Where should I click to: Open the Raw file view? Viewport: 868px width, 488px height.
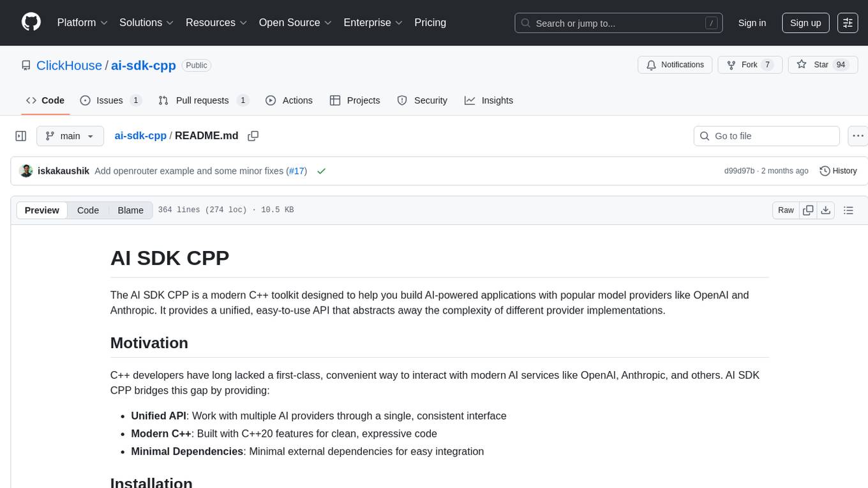click(786, 210)
